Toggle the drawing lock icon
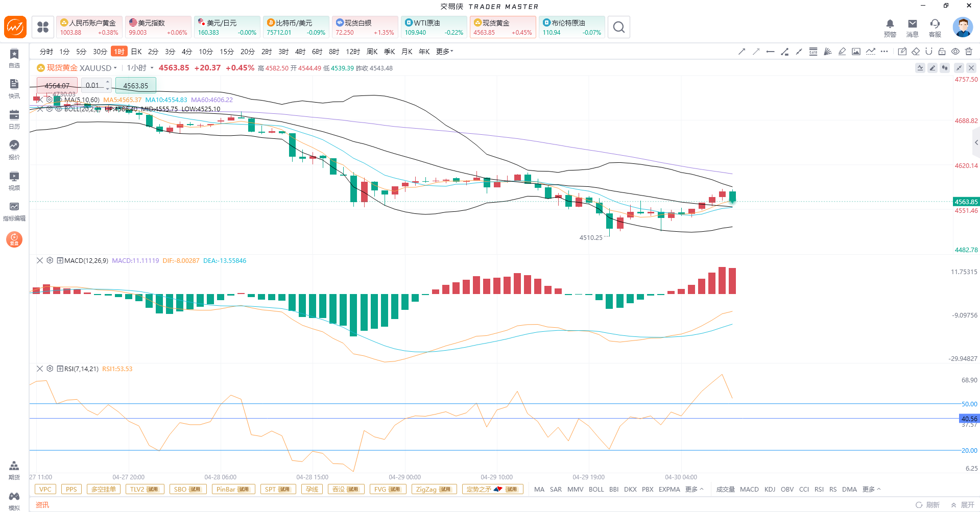 pos(942,52)
